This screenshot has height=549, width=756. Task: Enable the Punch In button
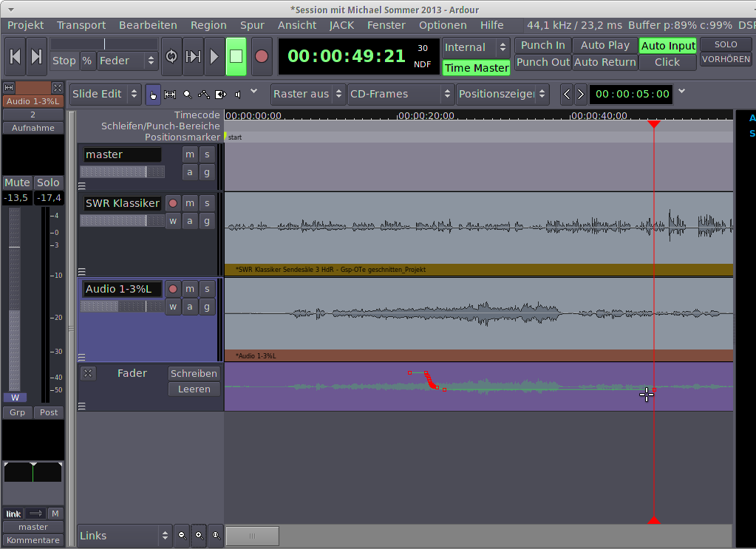click(x=542, y=46)
